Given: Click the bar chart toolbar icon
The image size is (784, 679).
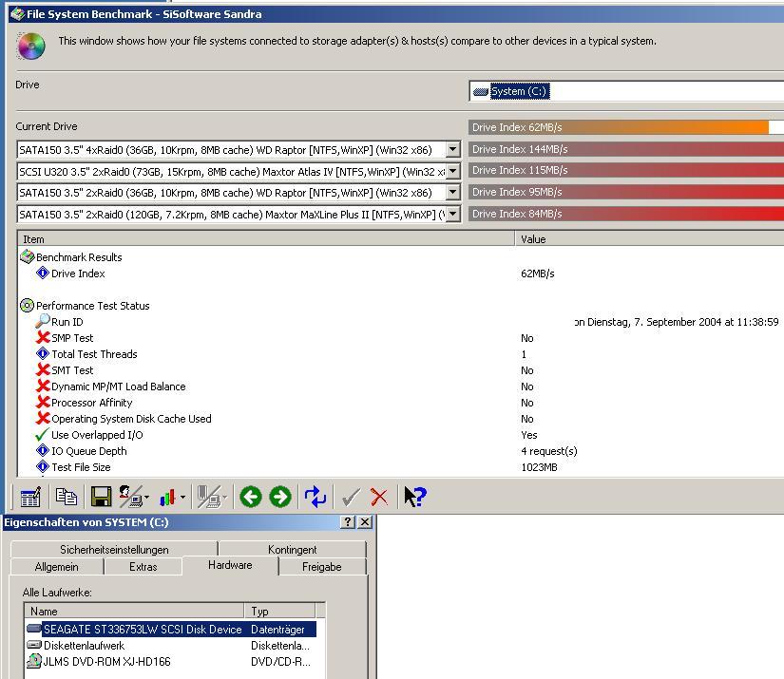Looking at the screenshot, I should pyautogui.click(x=167, y=497).
